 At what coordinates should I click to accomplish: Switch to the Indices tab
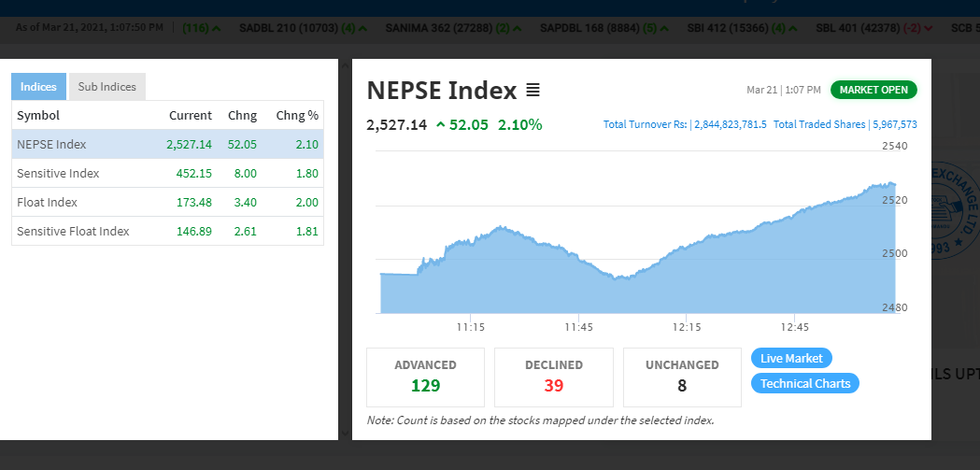(38, 86)
